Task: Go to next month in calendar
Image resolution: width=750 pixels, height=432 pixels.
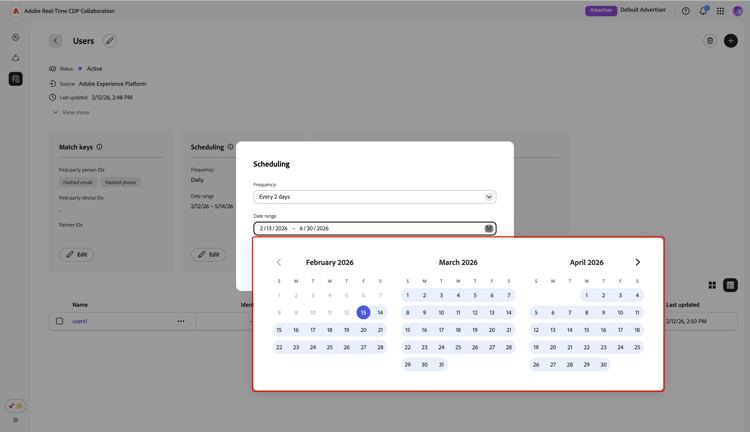Action: (638, 262)
